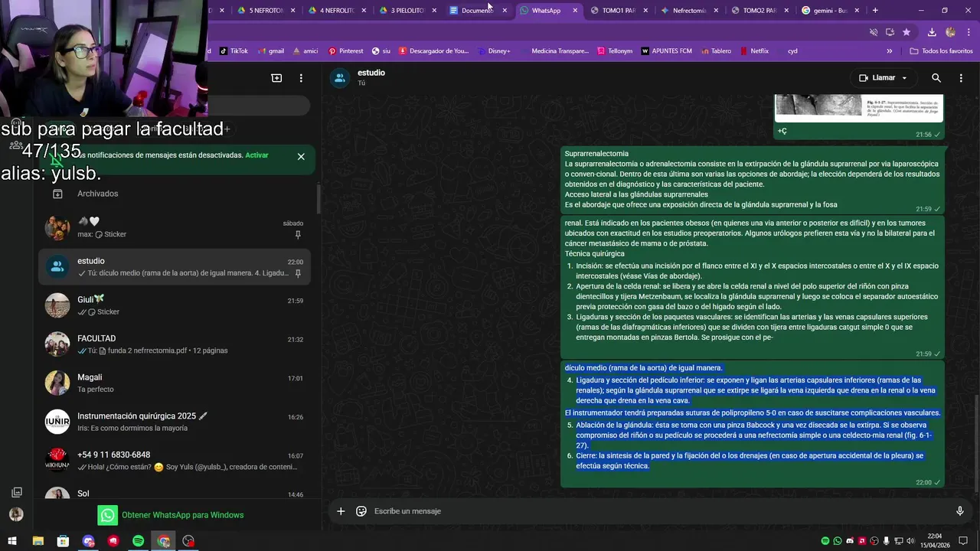Dismiss the notifications disabled banner
Screen dimensions: 980x551
tap(301, 156)
